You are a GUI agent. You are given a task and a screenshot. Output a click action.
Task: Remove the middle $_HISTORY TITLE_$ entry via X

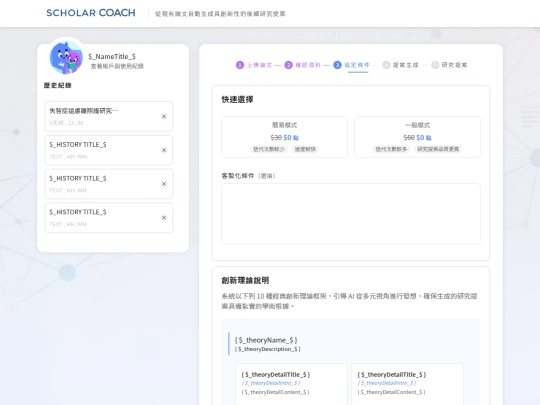(164, 184)
